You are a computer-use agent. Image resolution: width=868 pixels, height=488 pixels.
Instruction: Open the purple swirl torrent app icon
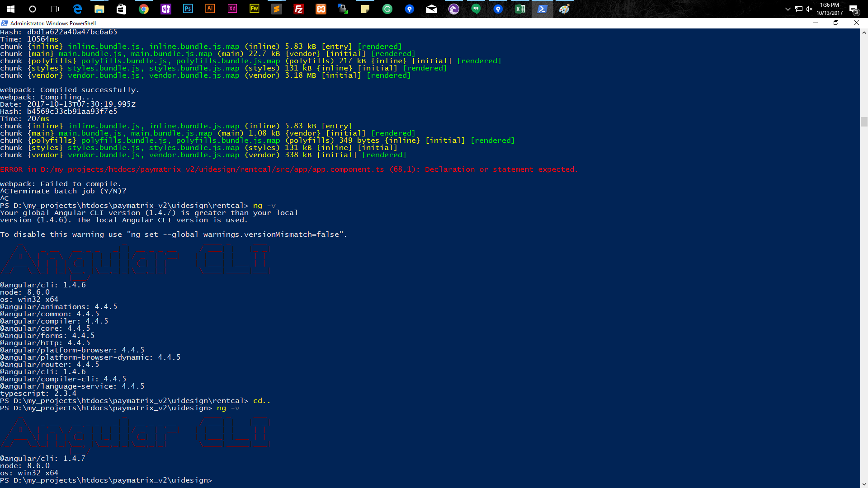coord(454,9)
